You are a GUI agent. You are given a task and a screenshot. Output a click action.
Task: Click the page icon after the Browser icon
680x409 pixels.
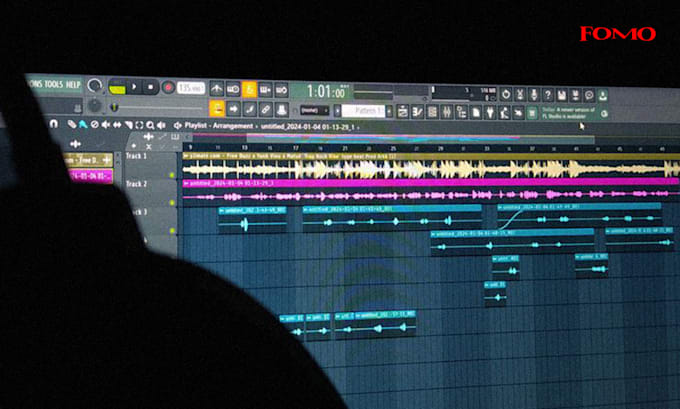tap(476, 113)
